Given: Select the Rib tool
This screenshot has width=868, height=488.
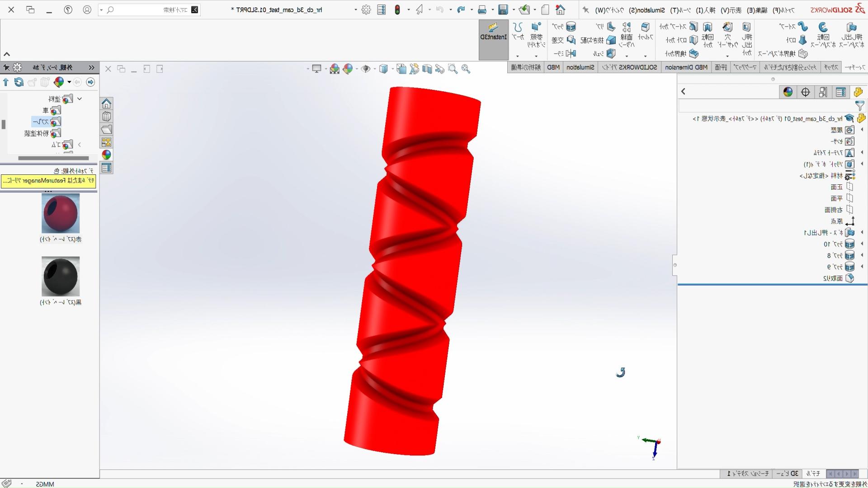Looking at the screenshot, I should [606, 27].
